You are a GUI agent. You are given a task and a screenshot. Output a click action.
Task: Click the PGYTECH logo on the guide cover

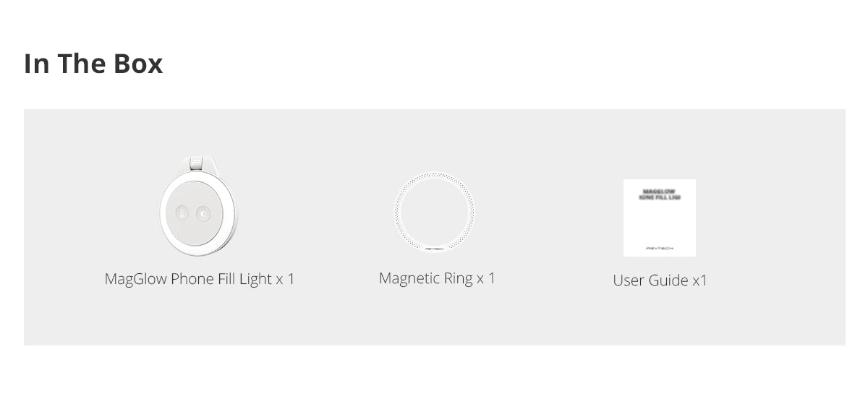pos(660,248)
